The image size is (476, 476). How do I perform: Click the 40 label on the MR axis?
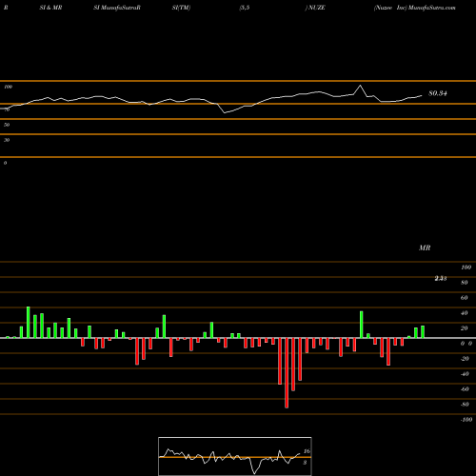point(464,313)
